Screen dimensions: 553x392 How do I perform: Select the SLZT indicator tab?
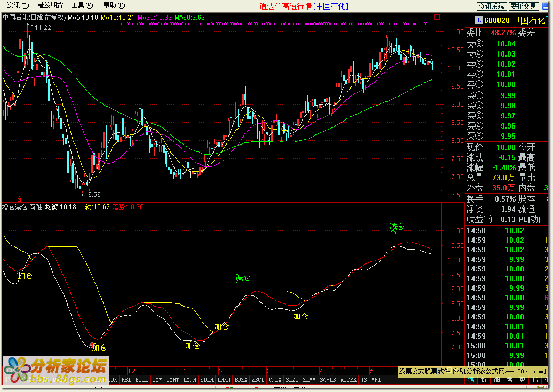click(x=292, y=380)
